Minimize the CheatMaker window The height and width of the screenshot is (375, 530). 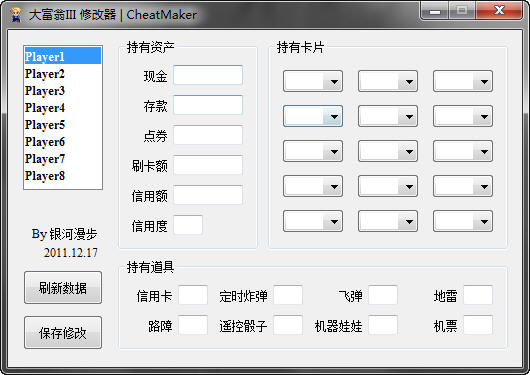435,11
